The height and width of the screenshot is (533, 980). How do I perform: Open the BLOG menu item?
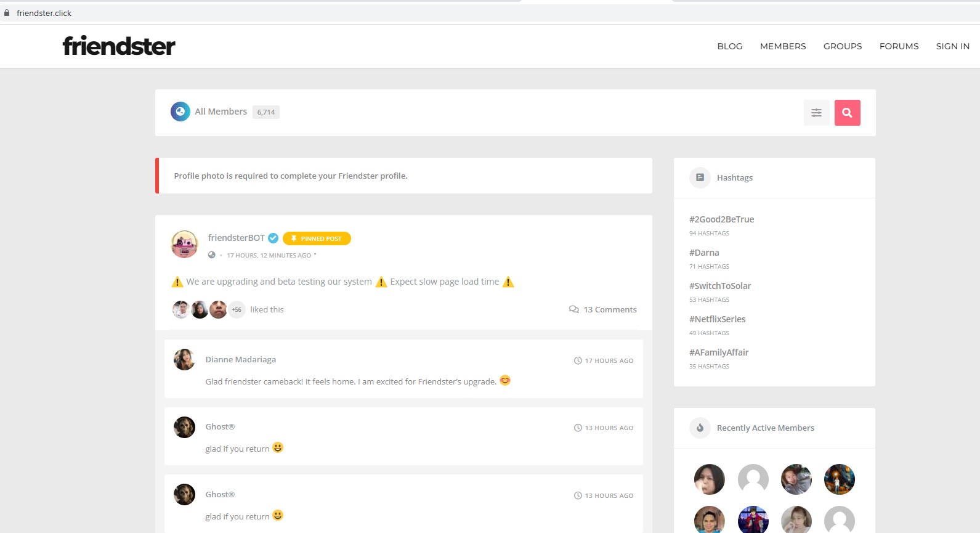click(729, 46)
